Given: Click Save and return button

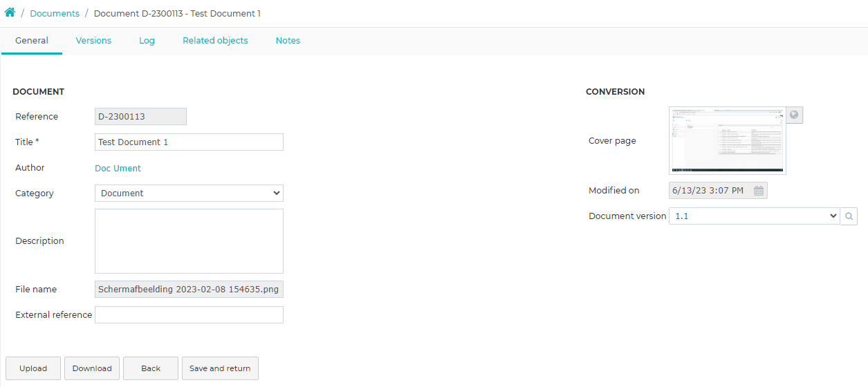Looking at the screenshot, I should tap(220, 368).
